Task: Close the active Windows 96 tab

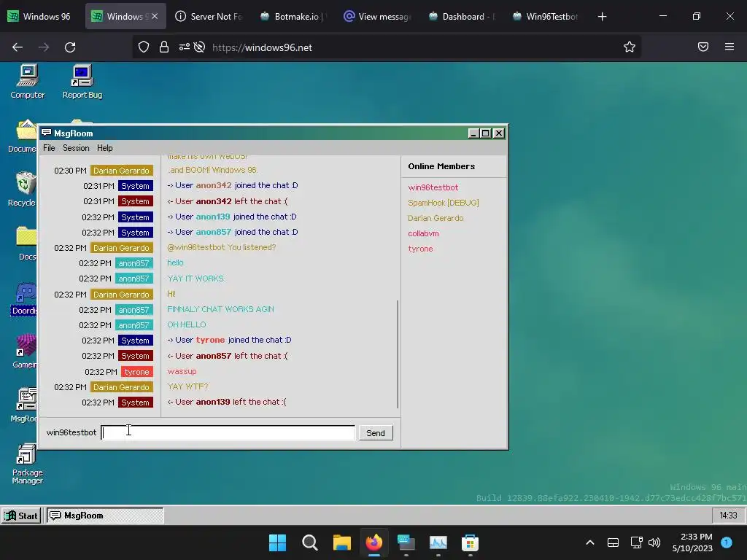Action: tap(155, 16)
